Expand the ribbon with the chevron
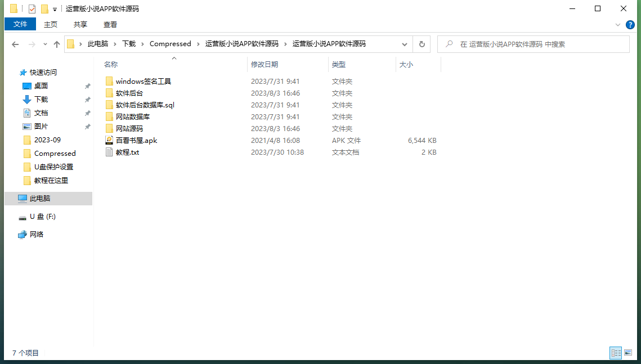 [618, 25]
